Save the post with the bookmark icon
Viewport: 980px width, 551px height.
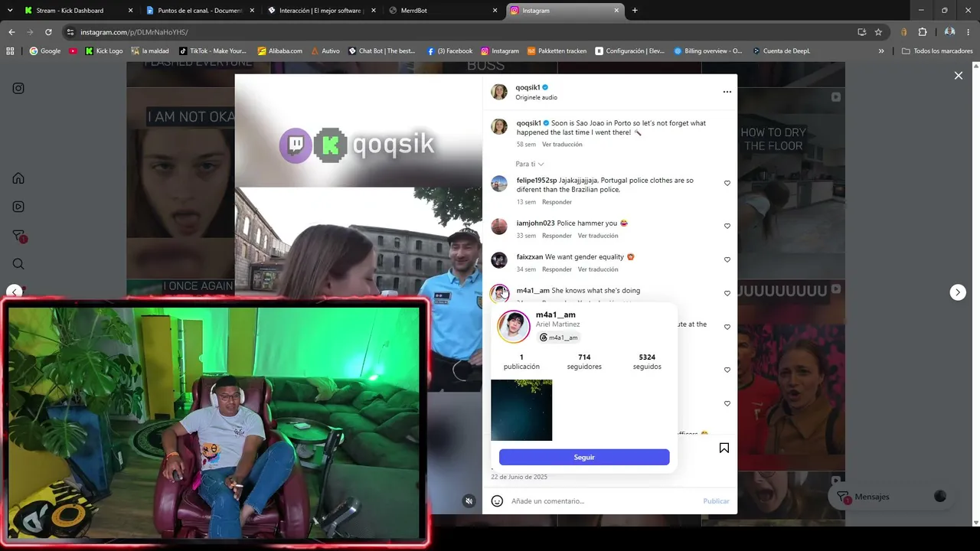click(x=724, y=448)
